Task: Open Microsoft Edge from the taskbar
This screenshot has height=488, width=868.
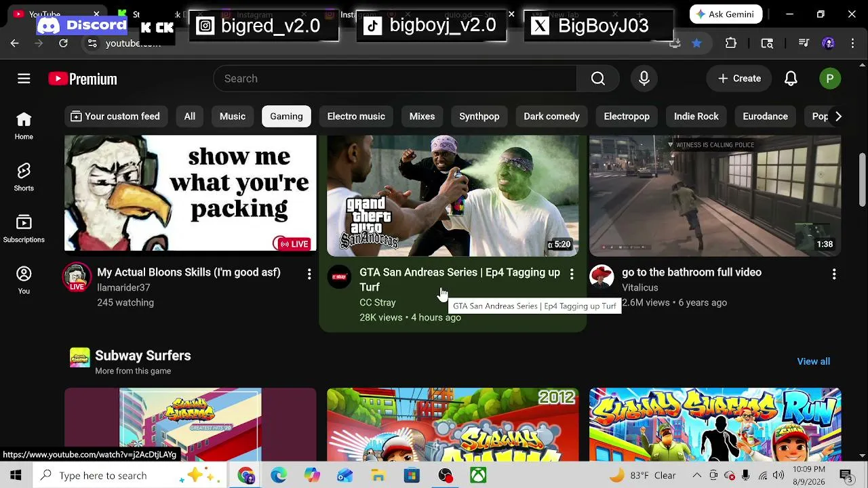Action: (x=279, y=475)
